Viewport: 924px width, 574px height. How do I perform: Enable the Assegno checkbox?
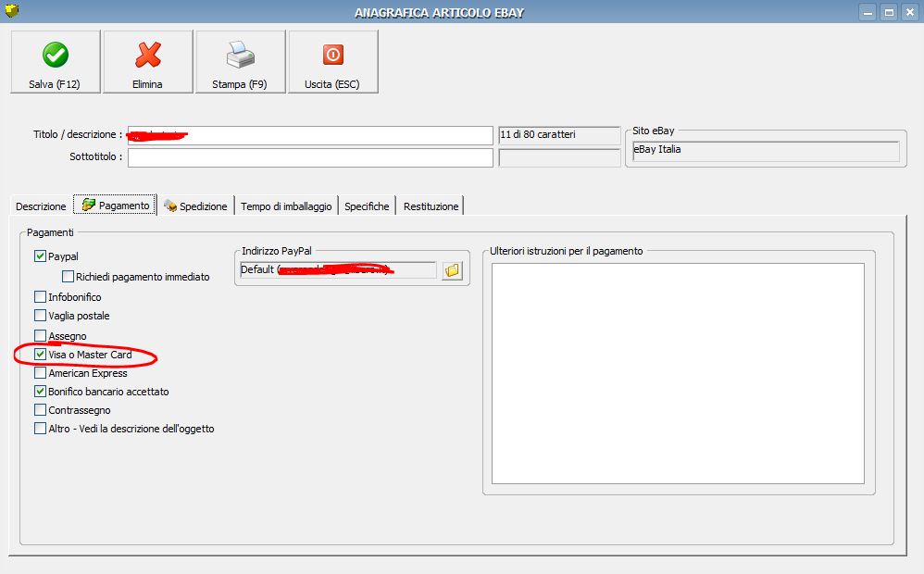(x=40, y=335)
